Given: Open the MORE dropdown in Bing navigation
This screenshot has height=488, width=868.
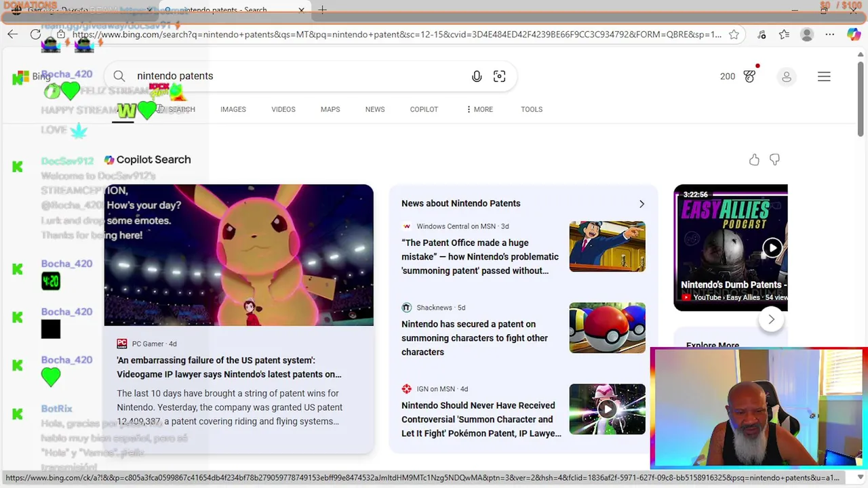Looking at the screenshot, I should [479, 109].
